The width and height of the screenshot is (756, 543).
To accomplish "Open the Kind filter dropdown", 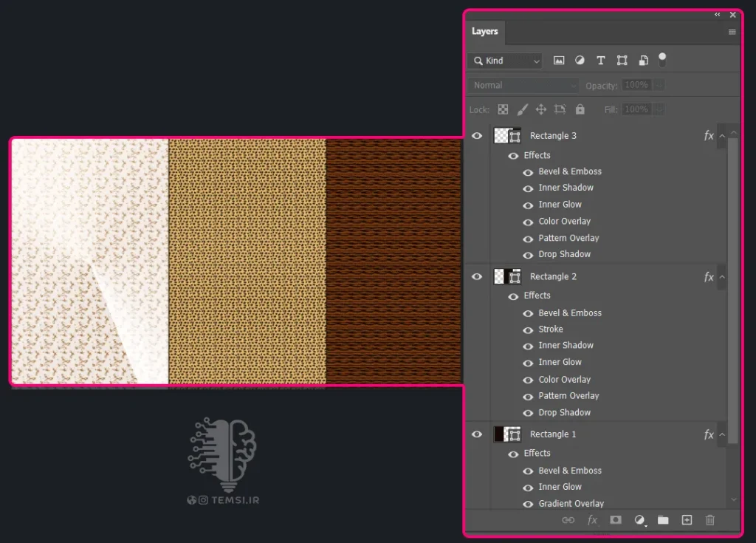I will click(505, 61).
